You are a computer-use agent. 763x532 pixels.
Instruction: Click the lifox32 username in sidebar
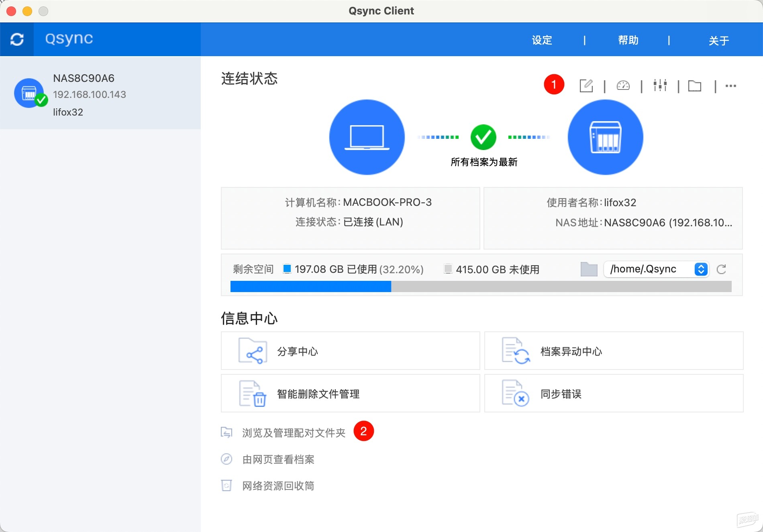pyautogui.click(x=68, y=112)
